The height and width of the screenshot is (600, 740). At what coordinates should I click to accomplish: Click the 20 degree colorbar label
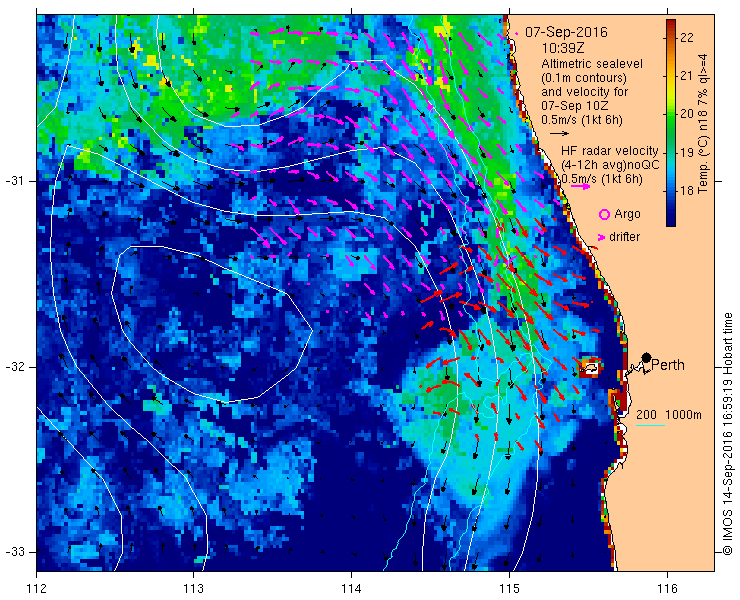click(687, 114)
